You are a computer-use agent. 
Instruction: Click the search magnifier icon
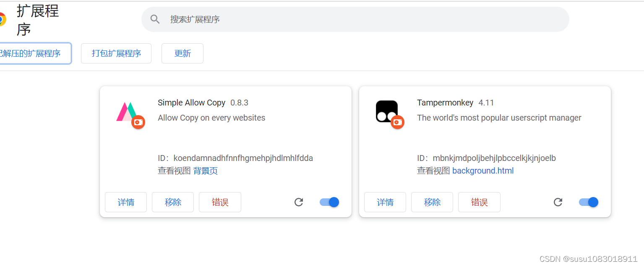pos(155,19)
